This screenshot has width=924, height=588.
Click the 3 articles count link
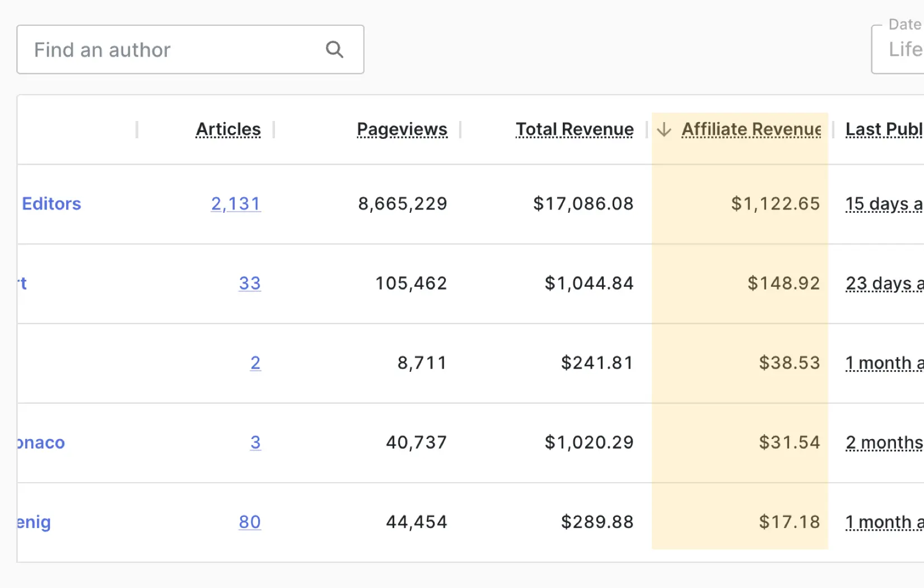(x=255, y=442)
